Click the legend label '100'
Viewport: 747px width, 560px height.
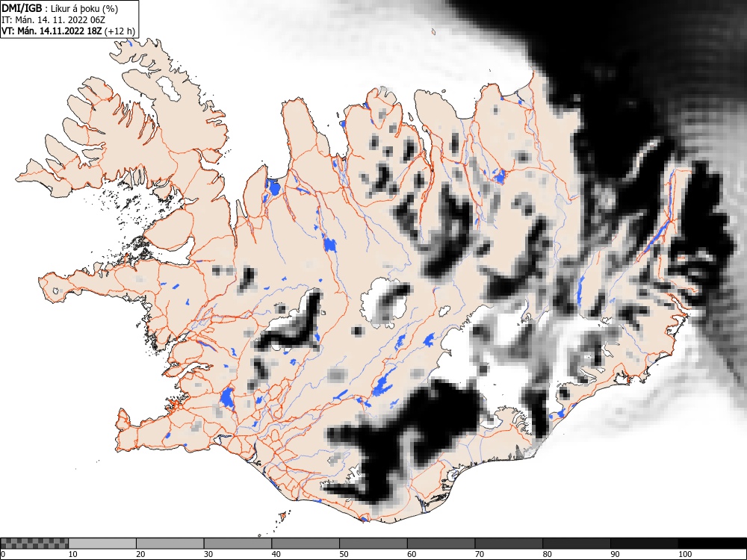[x=684, y=554]
